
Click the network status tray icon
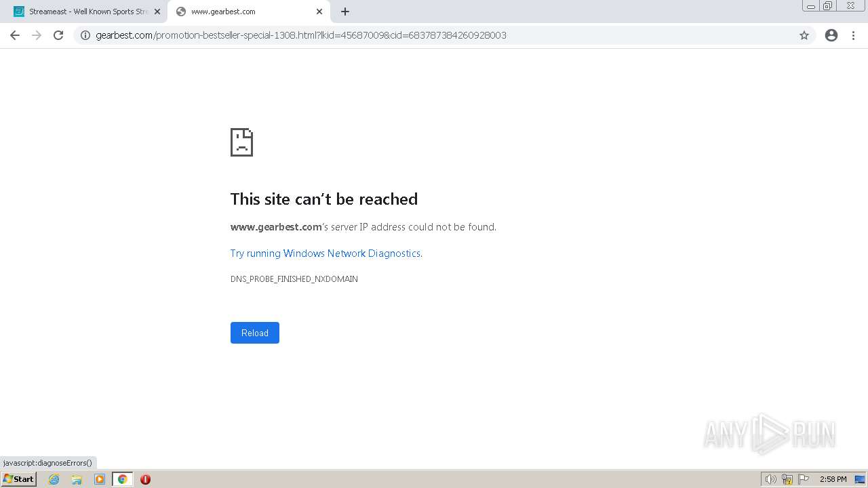click(x=787, y=479)
